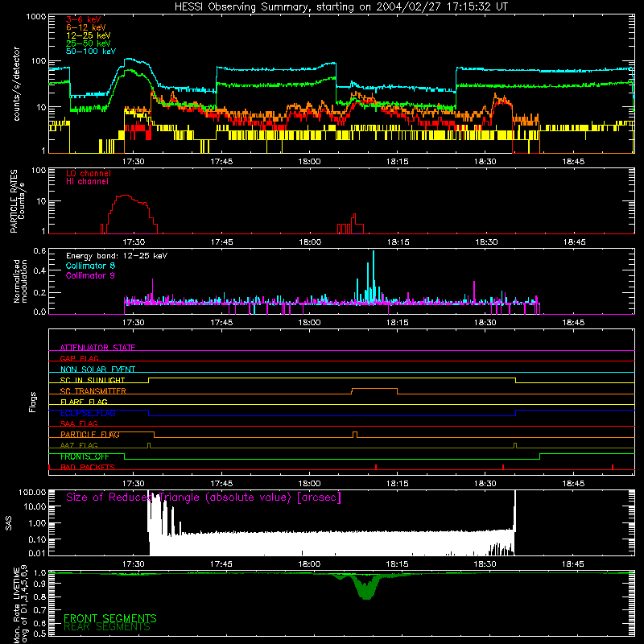Click the 17:45 time label under SAS panel
The width and height of the screenshot is (644, 644).
[x=221, y=564]
